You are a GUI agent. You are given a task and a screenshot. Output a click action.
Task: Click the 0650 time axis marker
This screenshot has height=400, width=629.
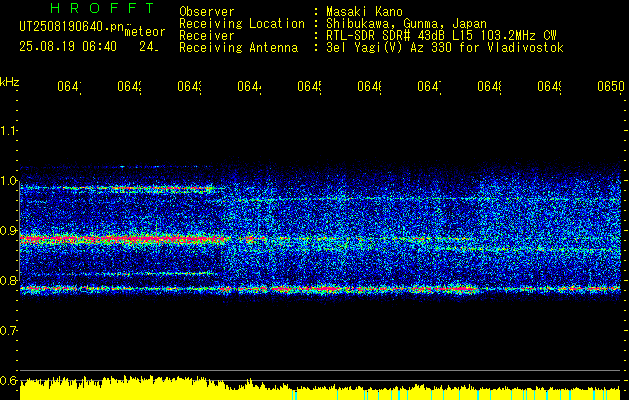click(x=611, y=87)
